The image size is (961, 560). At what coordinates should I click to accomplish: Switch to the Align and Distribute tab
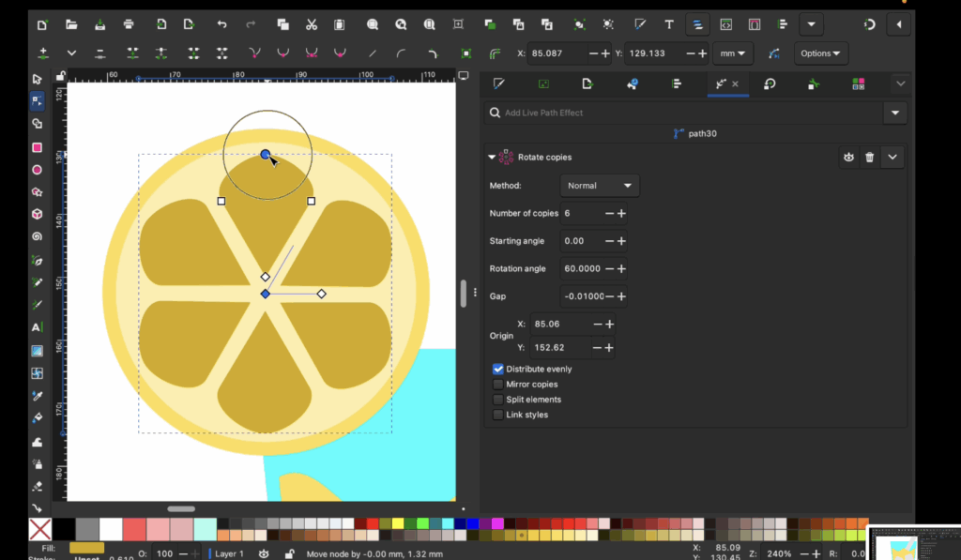[676, 83]
